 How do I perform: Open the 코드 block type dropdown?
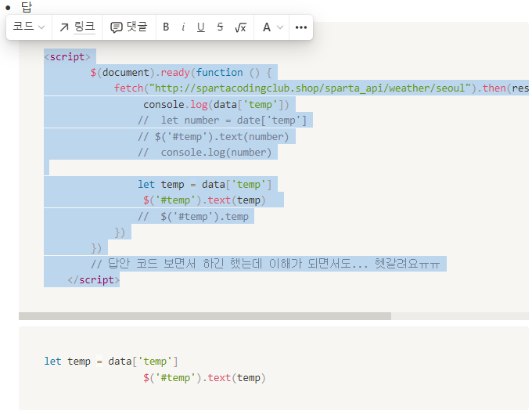29,27
